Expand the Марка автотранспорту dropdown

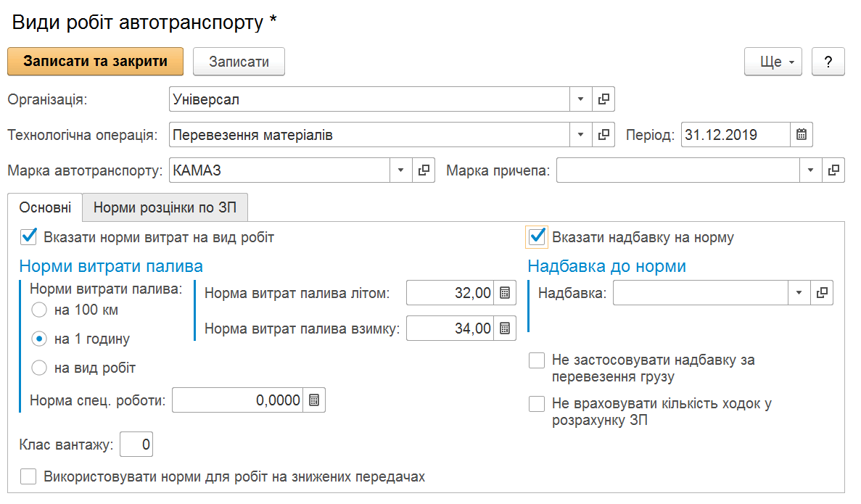click(401, 170)
